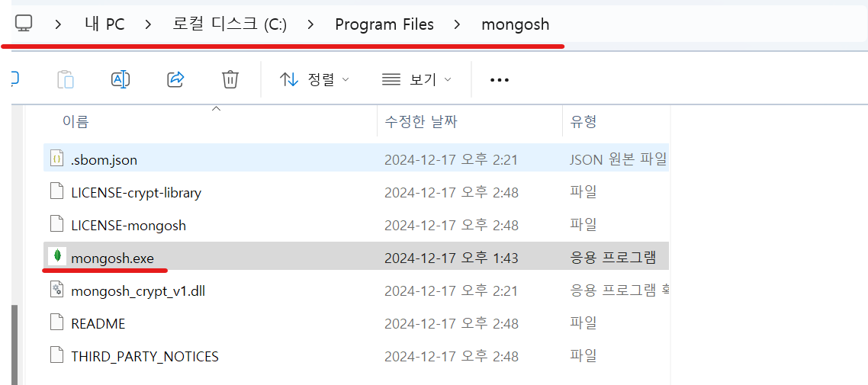Expand chevron after Program Files breadcrumb
The width and height of the screenshot is (868, 385).
pyautogui.click(x=457, y=24)
